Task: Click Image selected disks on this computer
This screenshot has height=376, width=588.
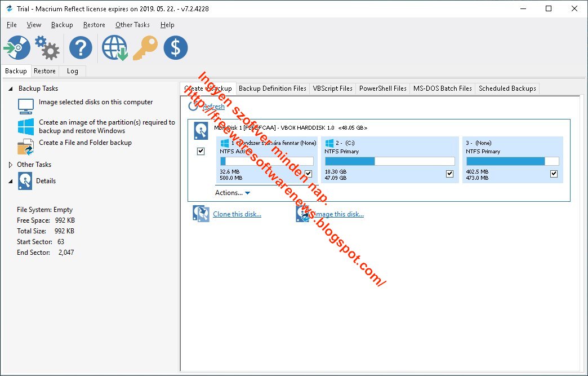Action: [96, 102]
